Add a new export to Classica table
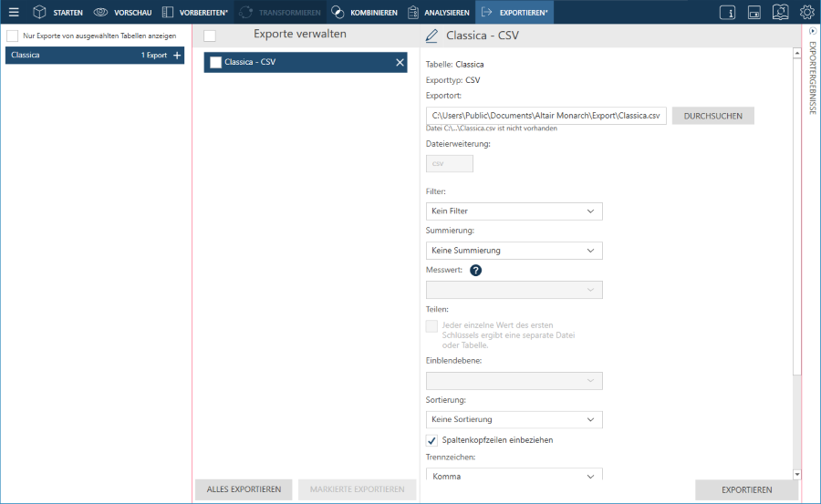821x504 pixels. click(177, 56)
